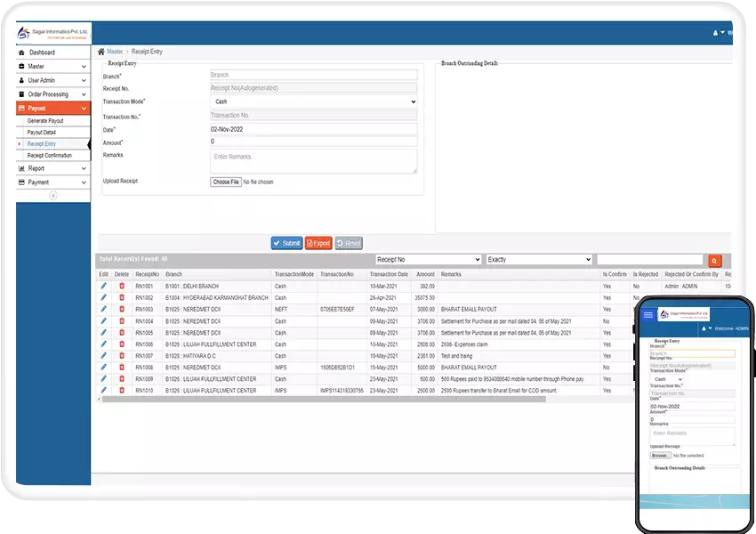The width and height of the screenshot is (756, 534).
Task: Click the edit pencil for receipt RN1002
Action: coord(103,297)
